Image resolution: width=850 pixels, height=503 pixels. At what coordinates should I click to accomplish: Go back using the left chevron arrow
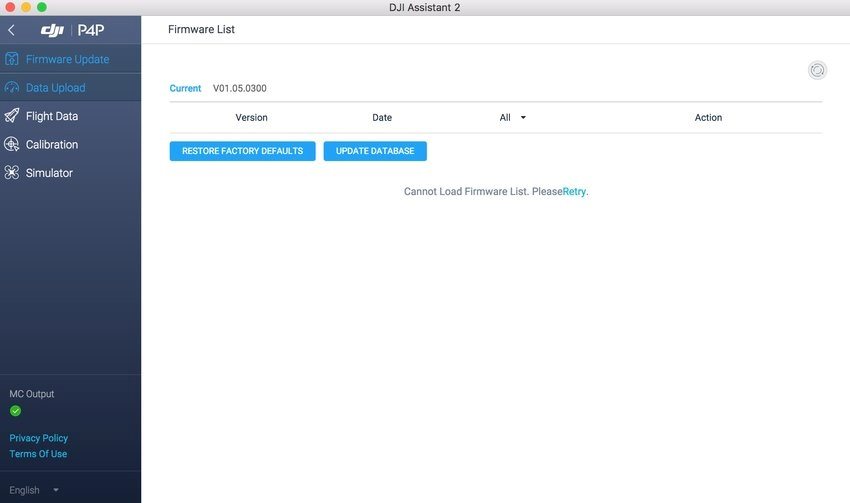click(x=11, y=30)
